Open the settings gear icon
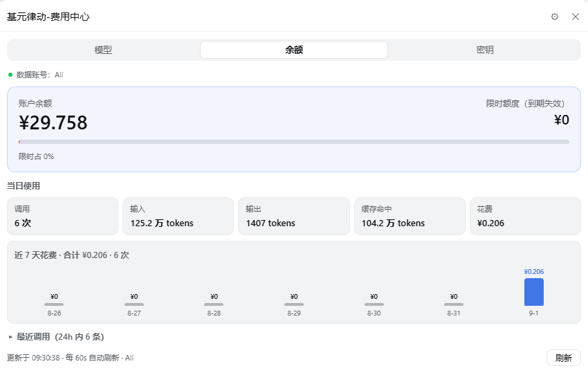This screenshot has width=588, height=375. tap(555, 17)
